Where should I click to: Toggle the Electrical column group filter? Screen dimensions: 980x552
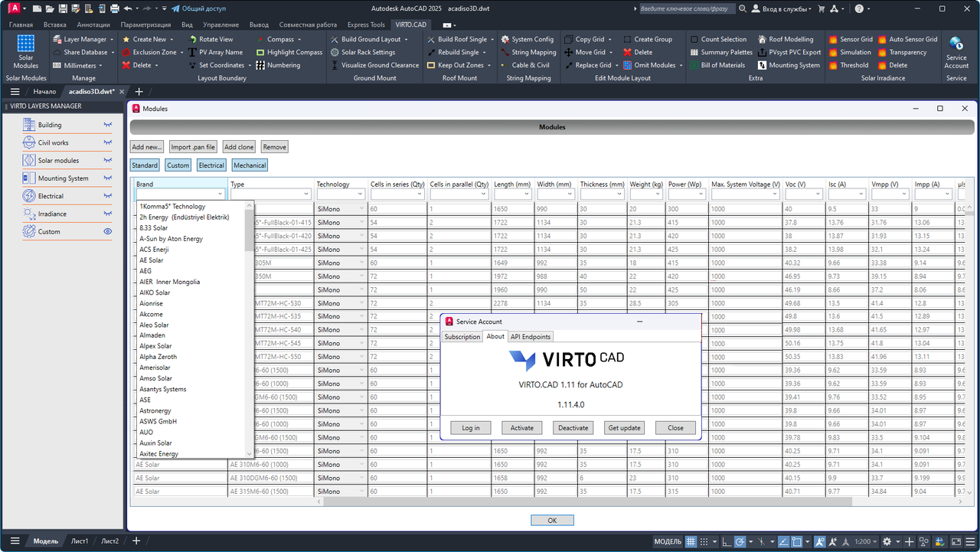coord(211,165)
